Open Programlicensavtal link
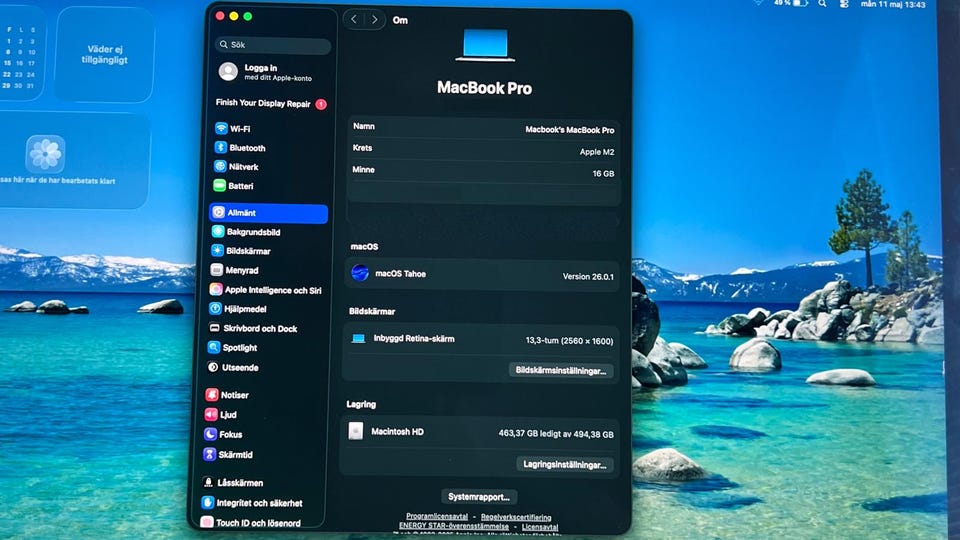960x540 pixels. (x=437, y=516)
